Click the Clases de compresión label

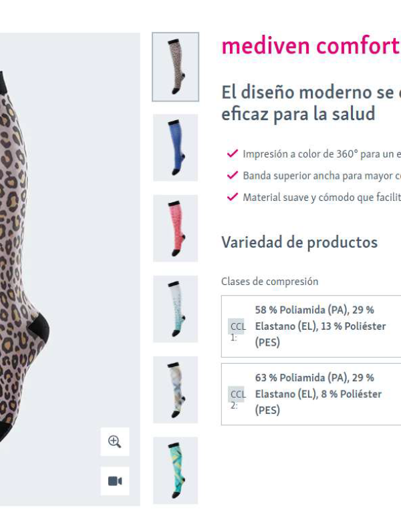click(270, 282)
